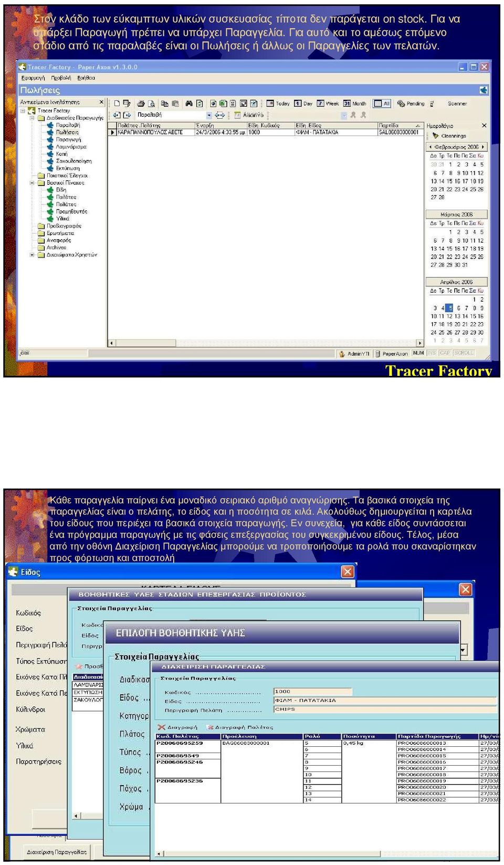Select Εκτύπωση in the tree
This screenshot has width=504, height=865.
68,169
